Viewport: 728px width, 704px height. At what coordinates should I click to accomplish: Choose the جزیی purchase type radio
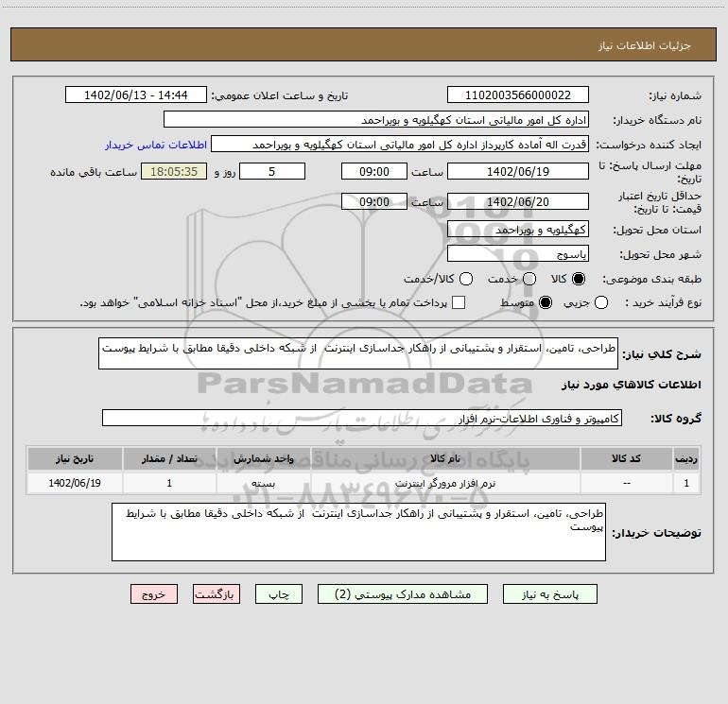point(601,303)
